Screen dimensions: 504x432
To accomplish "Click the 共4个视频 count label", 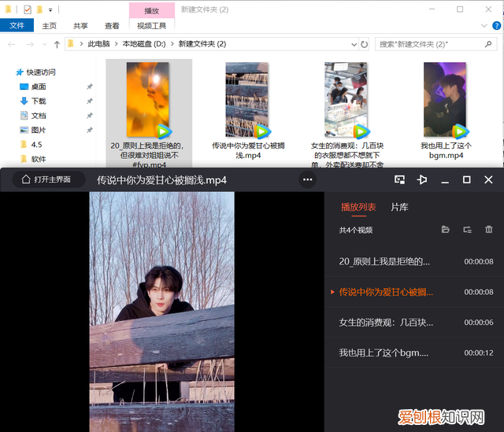I will 356,230.
